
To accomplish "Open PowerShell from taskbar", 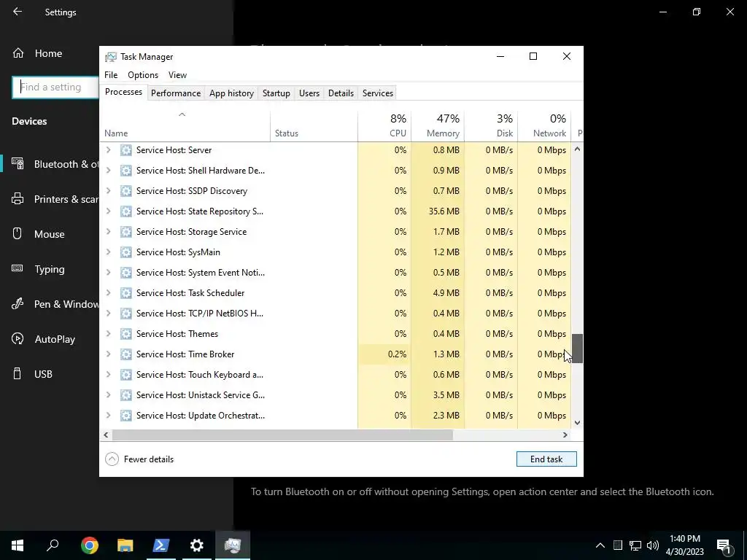I will click(161, 545).
